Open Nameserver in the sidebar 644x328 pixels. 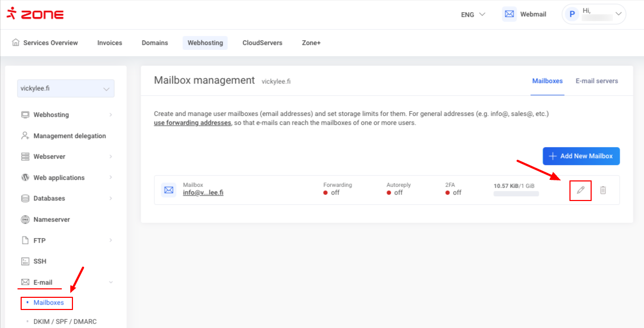tap(51, 220)
